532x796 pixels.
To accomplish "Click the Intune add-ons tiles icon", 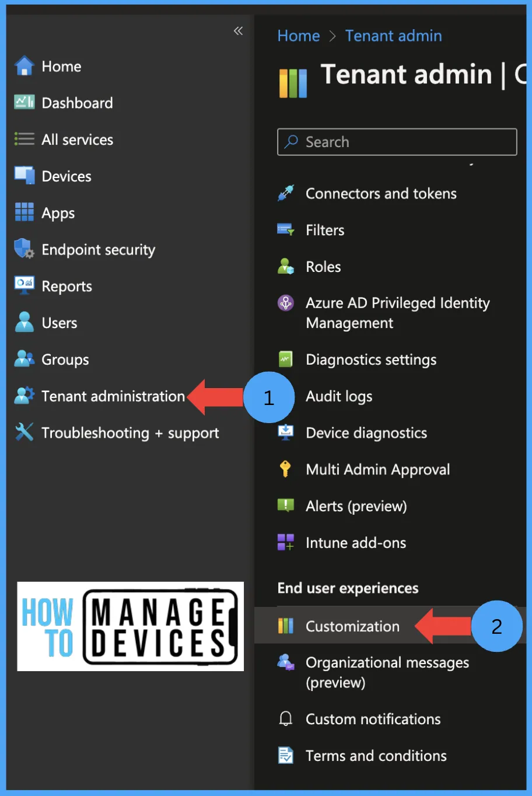I will [286, 542].
